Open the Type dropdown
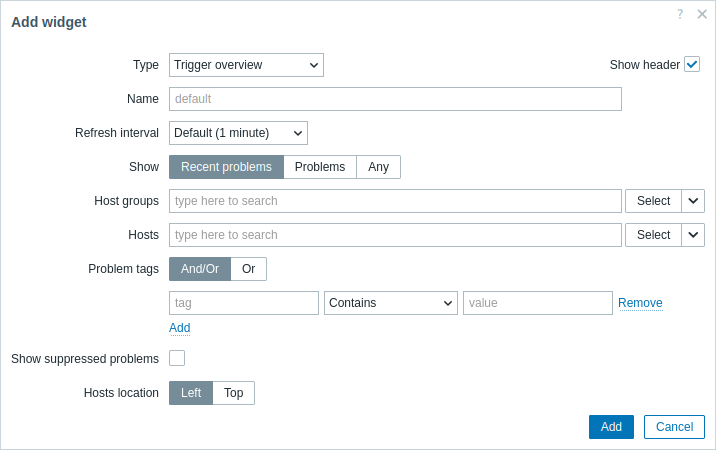This screenshot has width=716, height=450. point(246,65)
